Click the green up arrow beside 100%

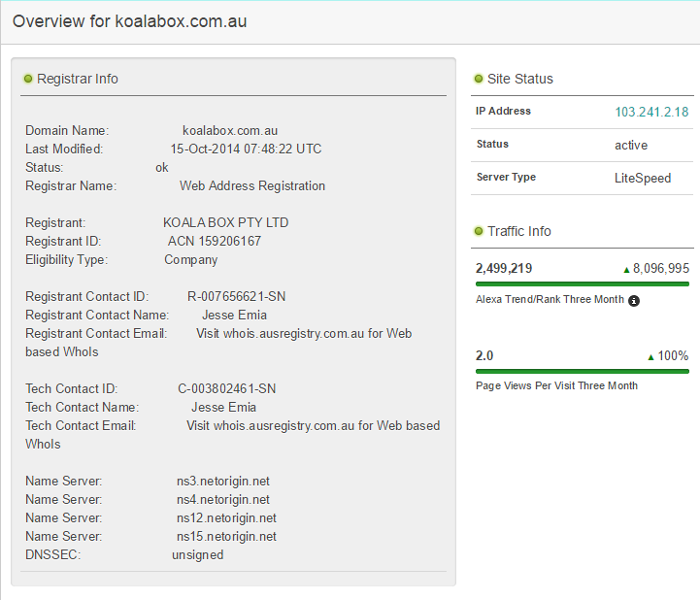pos(650,357)
